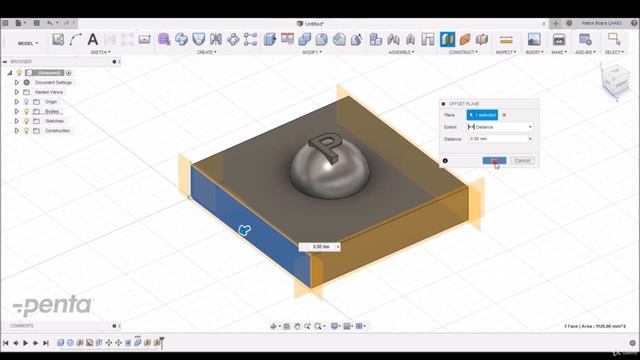Click the Split Body tool icon

coord(287,39)
